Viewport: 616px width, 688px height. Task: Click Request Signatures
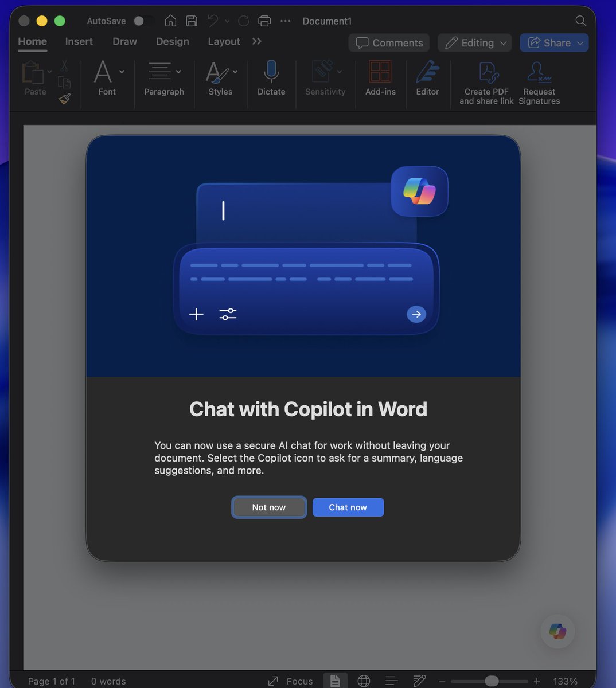click(539, 84)
